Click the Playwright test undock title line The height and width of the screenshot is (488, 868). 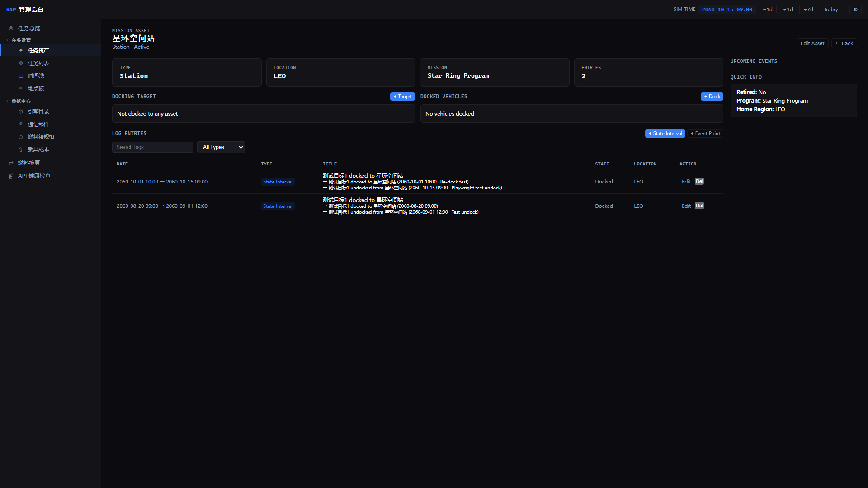click(412, 188)
